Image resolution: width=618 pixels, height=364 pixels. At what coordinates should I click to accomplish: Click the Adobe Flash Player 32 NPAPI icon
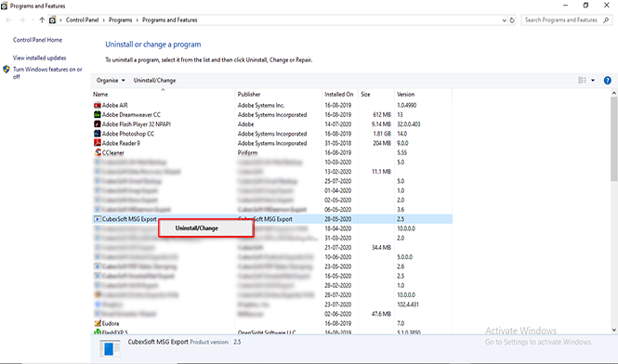[98, 124]
